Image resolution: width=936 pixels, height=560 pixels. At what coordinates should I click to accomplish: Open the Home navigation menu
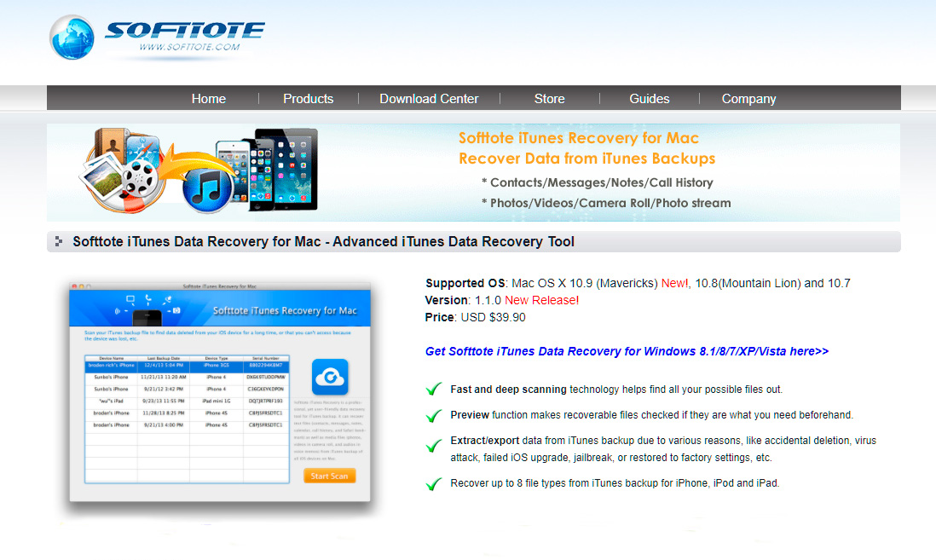(208, 98)
